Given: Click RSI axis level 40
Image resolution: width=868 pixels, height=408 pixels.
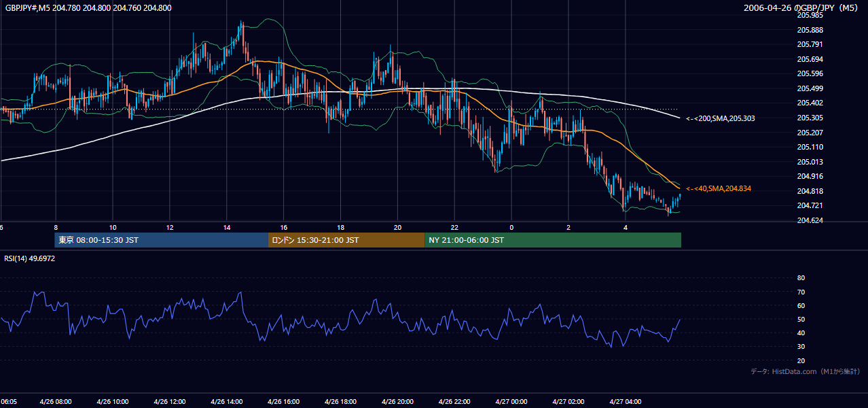Looking at the screenshot, I should click(x=801, y=333).
